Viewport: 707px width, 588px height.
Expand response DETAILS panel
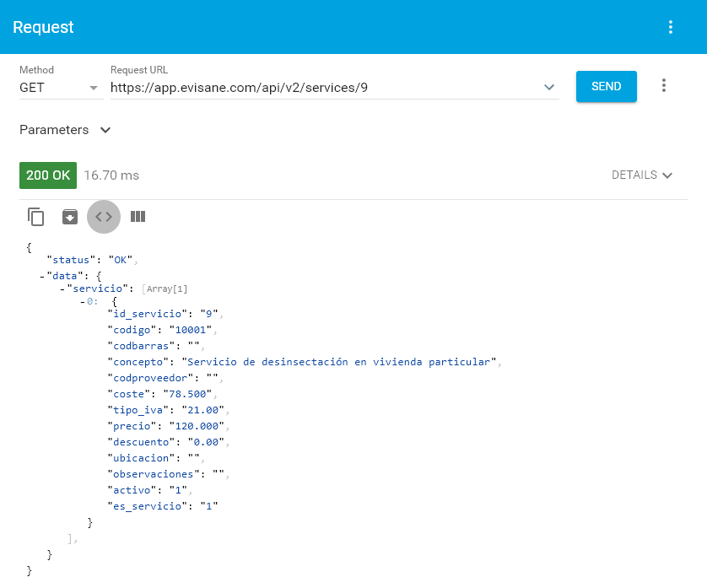coord(642,175)
